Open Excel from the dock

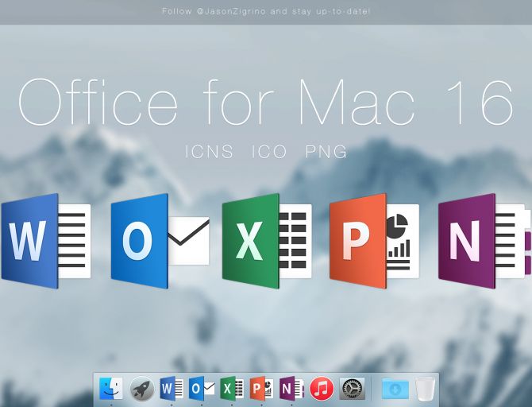coord(232,388)
